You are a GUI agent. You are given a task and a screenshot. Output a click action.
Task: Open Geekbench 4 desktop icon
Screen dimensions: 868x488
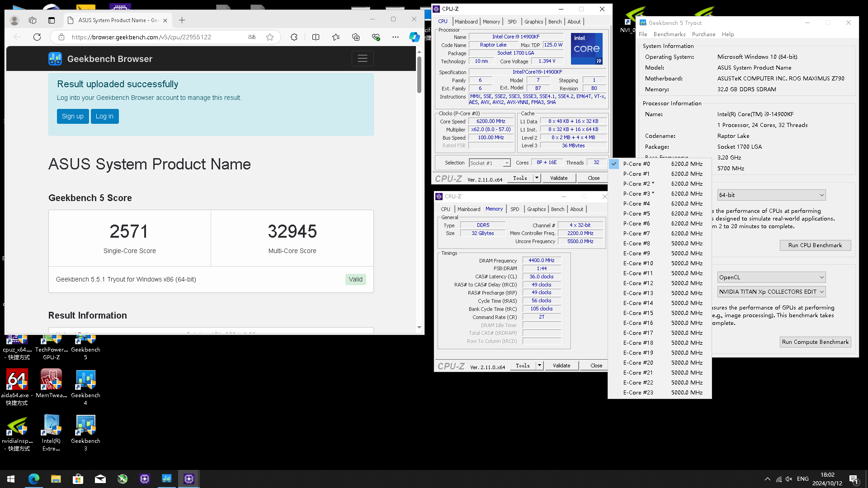[x=85, y=387]
